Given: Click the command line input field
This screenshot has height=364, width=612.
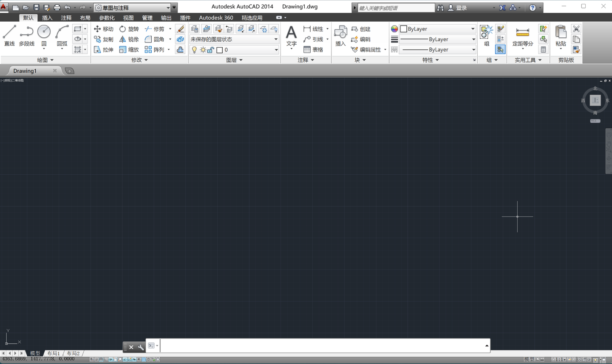Looking at the screenshot, I should [x=322, y=346].
